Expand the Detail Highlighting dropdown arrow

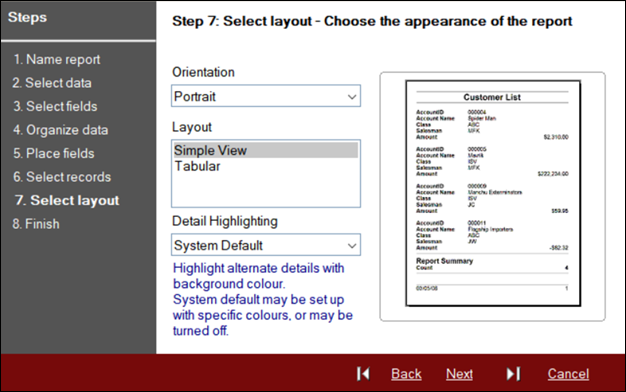point(352,245)
